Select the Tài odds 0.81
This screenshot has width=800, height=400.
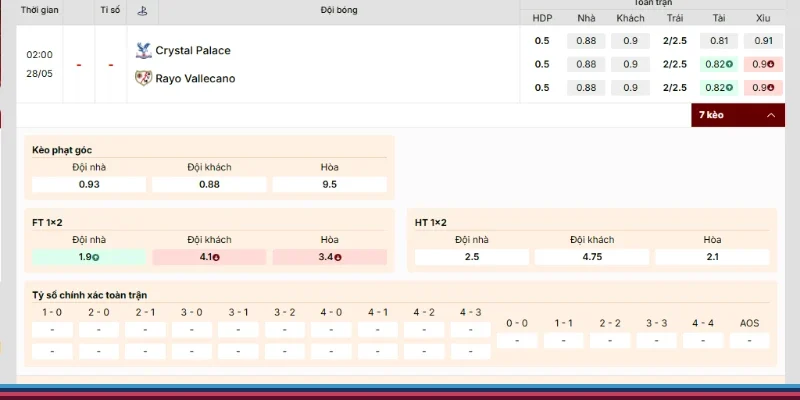[x=719, y=41]
